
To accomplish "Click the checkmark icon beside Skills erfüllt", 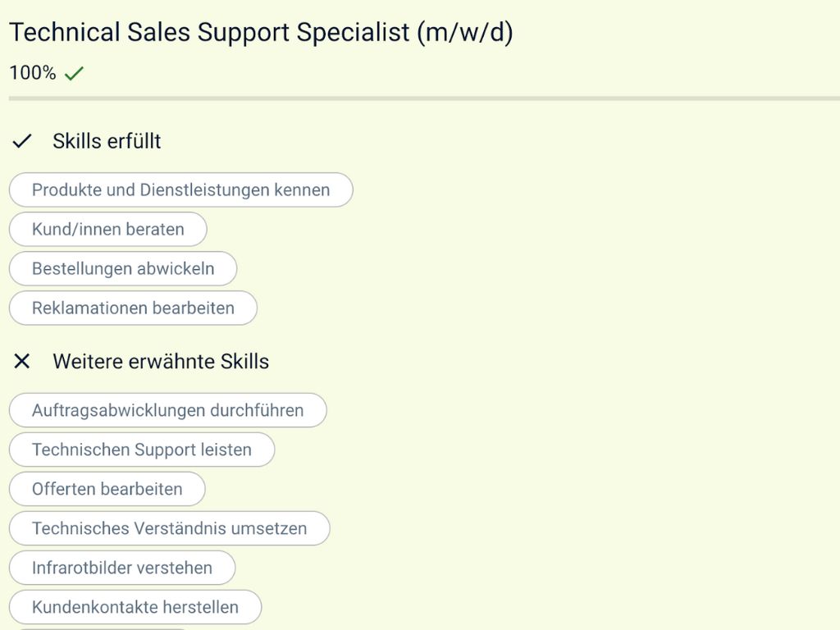I will tap(22, 141).
